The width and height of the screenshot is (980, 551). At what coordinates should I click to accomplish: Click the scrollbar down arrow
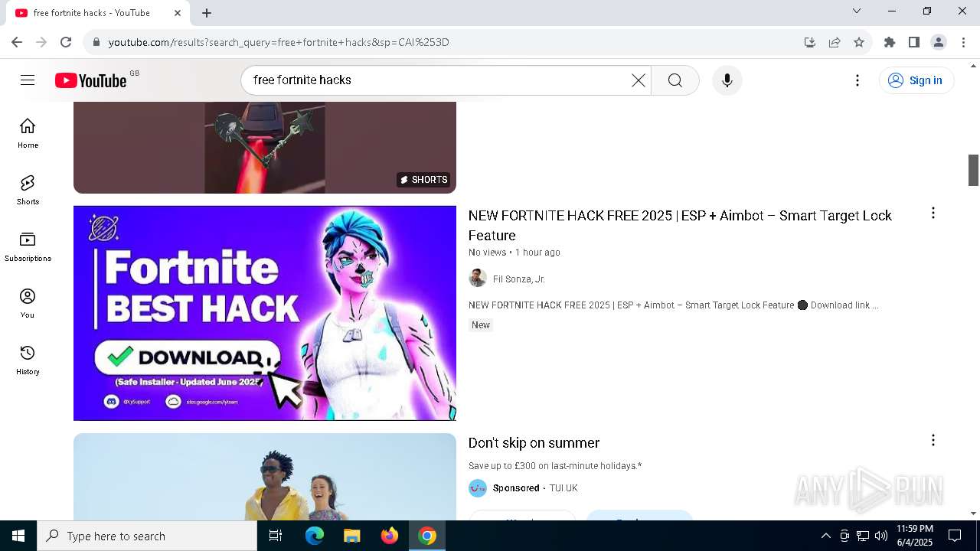click(x=973, y=514)
